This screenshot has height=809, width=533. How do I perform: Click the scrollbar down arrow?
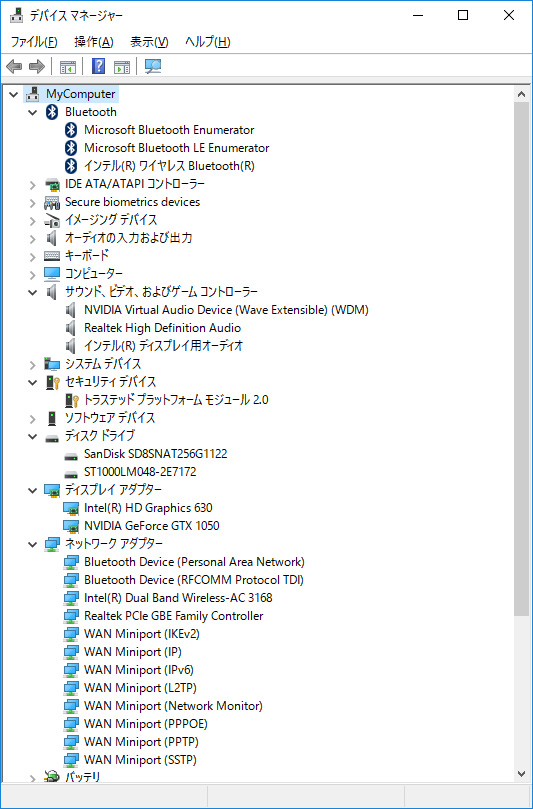coord(521,774)
